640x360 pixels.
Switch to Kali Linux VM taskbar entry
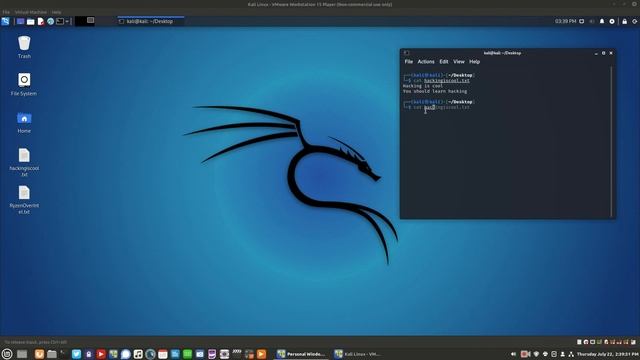[x=358, y=354]
